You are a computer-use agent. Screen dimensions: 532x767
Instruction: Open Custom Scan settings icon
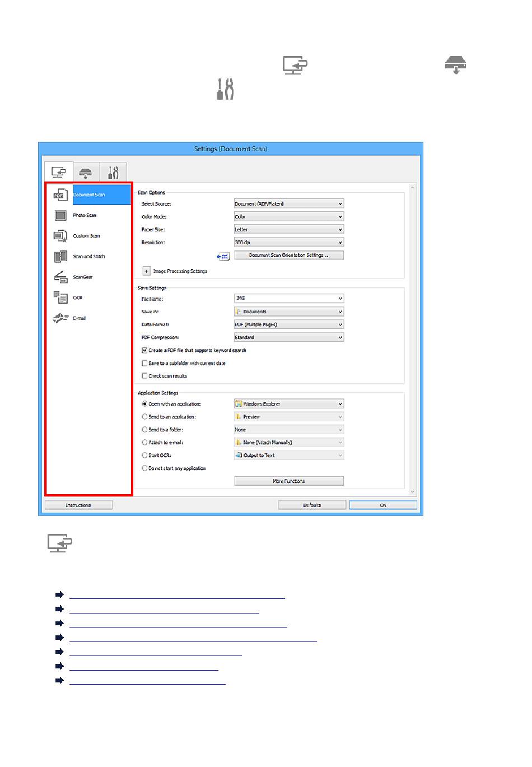point(60,236)
